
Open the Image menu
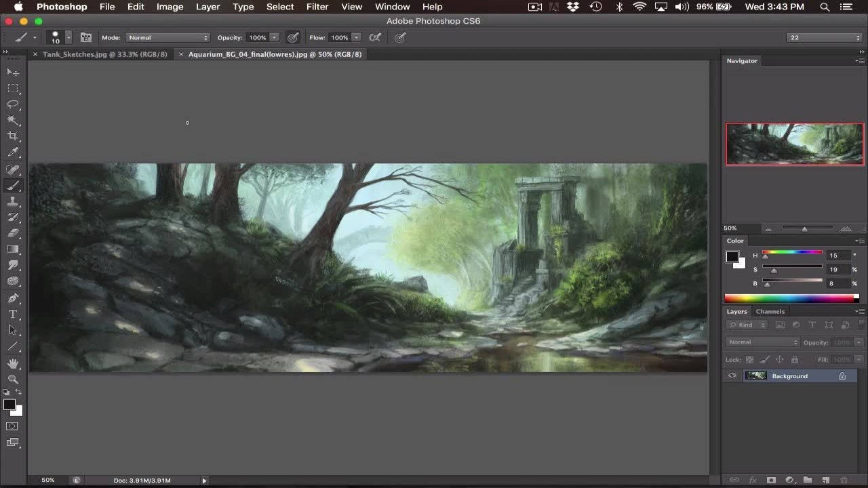pyautogui.click(x=170, y=7)
